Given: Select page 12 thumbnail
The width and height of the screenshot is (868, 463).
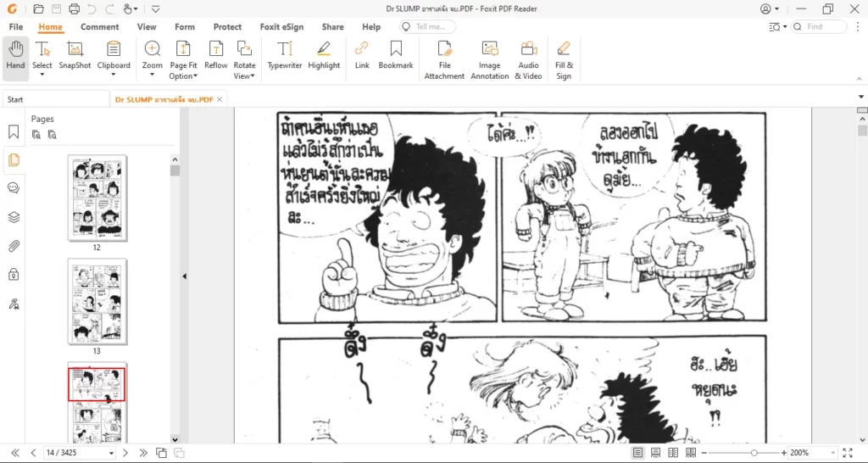Looking at the screenshot, I should [x=97, y=198].
